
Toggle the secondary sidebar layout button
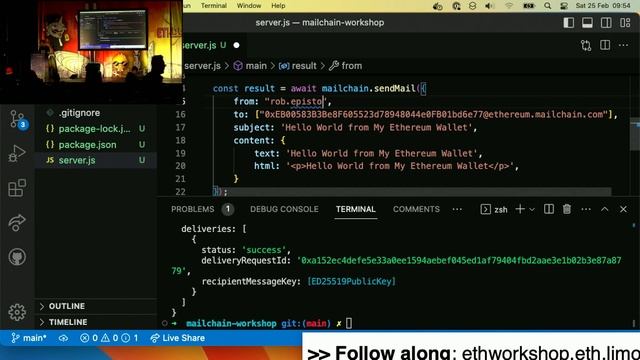click(x=606, y=23)
